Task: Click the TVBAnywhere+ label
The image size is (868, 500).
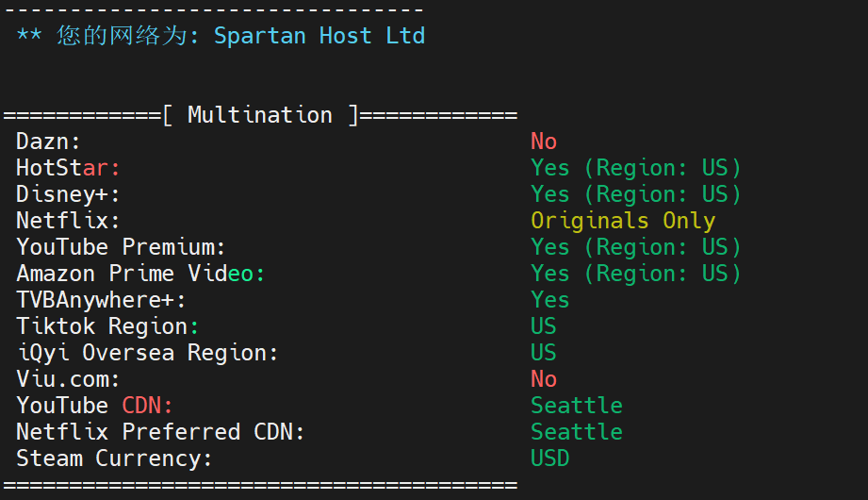Action: coord(101,300)
